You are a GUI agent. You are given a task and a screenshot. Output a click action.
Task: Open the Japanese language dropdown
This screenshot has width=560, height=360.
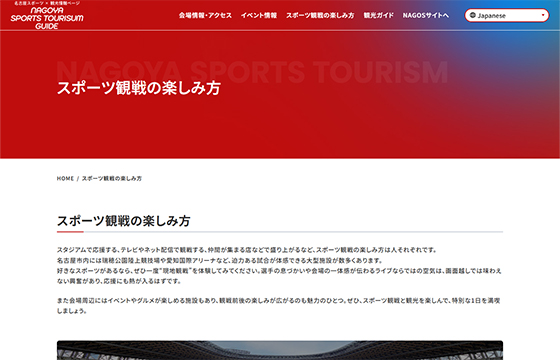pos(507,15)
